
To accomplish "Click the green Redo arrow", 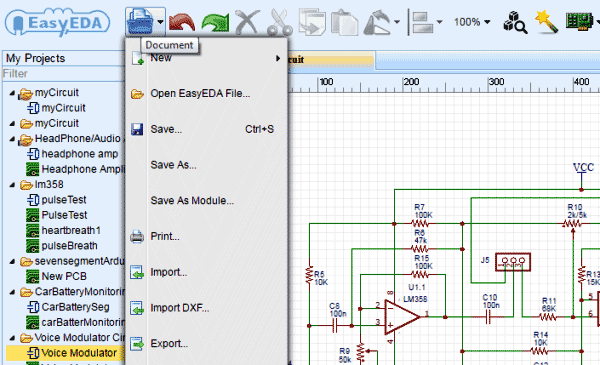I will click(215, 22).
